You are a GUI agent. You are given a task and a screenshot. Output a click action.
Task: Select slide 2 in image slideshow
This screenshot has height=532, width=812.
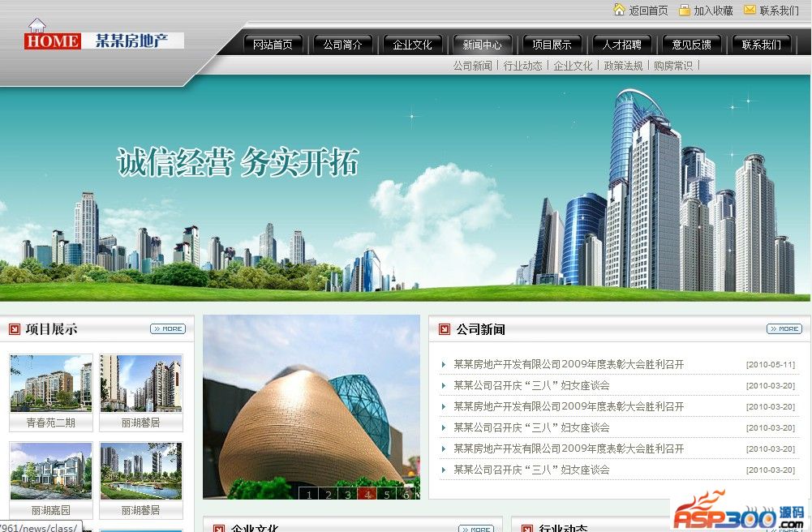(x=329, y=494)
